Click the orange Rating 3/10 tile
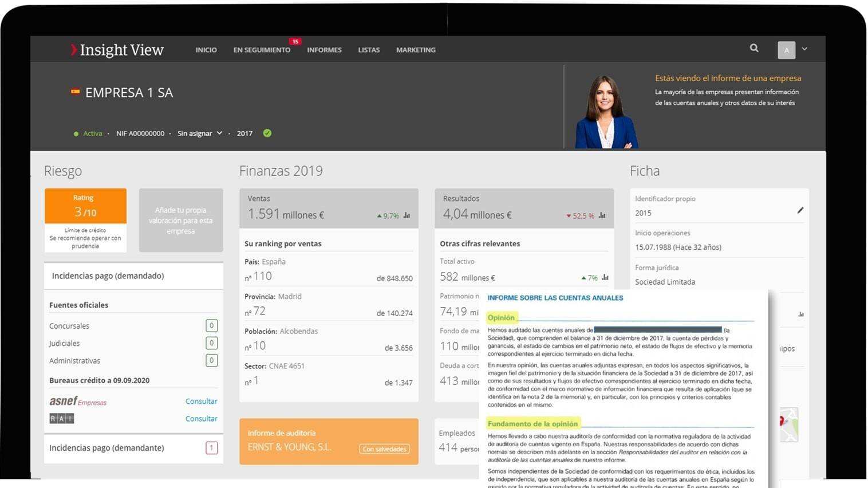Viewport: 868px width, 488px height. coord(85,206)
